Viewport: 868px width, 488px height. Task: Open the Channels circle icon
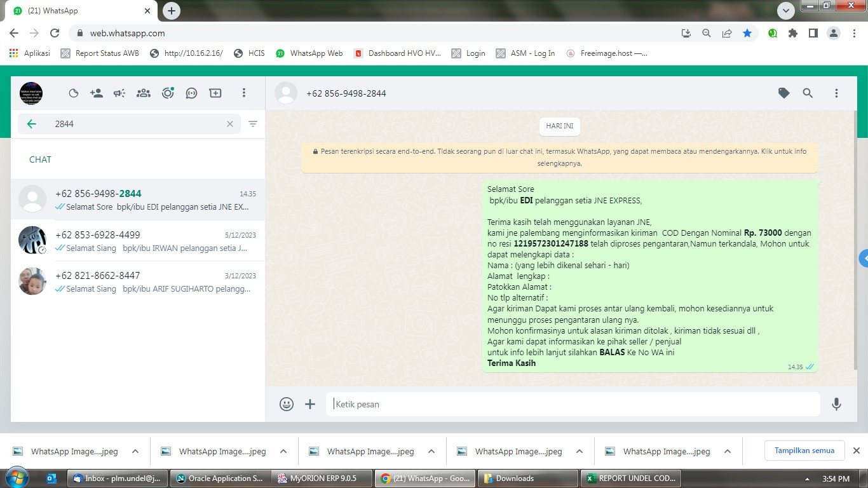(x=168, y=93)
